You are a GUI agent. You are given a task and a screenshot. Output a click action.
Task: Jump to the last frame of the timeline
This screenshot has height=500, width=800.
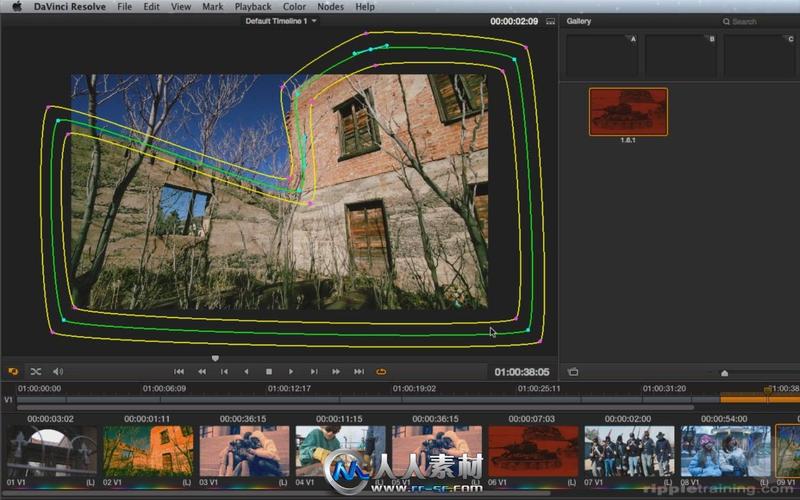click(358, 372)
